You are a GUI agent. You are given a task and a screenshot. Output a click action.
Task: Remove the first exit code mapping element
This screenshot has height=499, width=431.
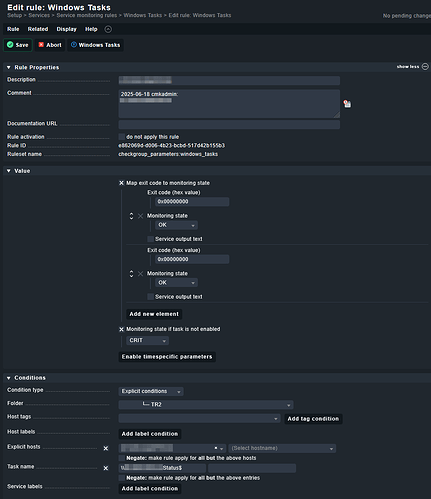pos(140,216)
